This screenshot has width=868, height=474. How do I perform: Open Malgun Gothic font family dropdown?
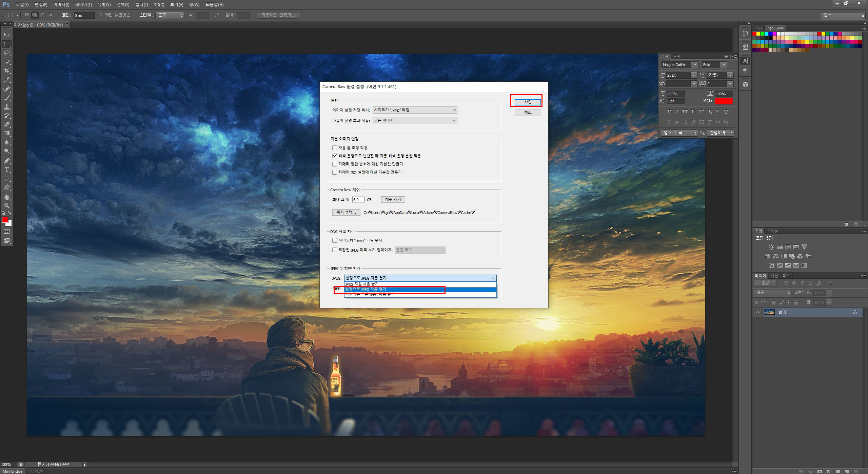(x=695, y=65)
